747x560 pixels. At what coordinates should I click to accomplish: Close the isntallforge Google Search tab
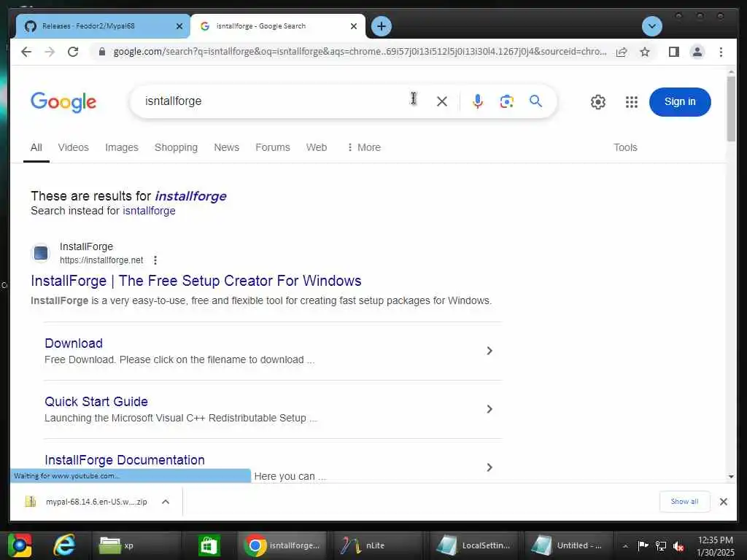tap(354, 26)
